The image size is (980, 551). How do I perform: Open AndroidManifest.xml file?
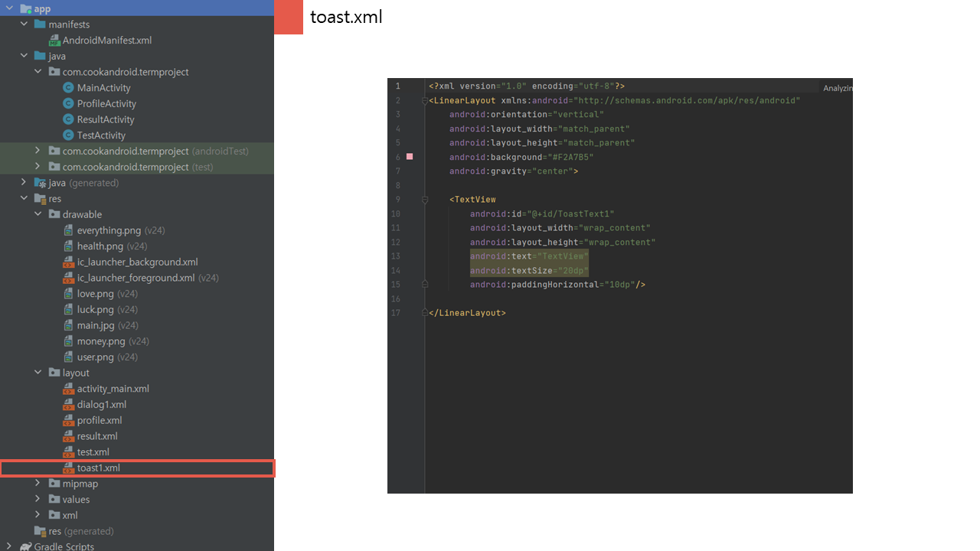click(x=107, y=41)
